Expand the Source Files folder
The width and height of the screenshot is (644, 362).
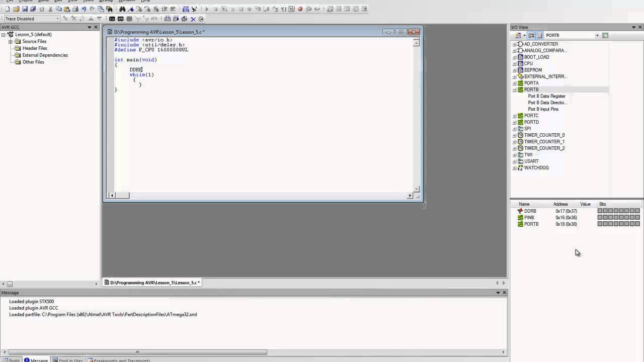11,41
